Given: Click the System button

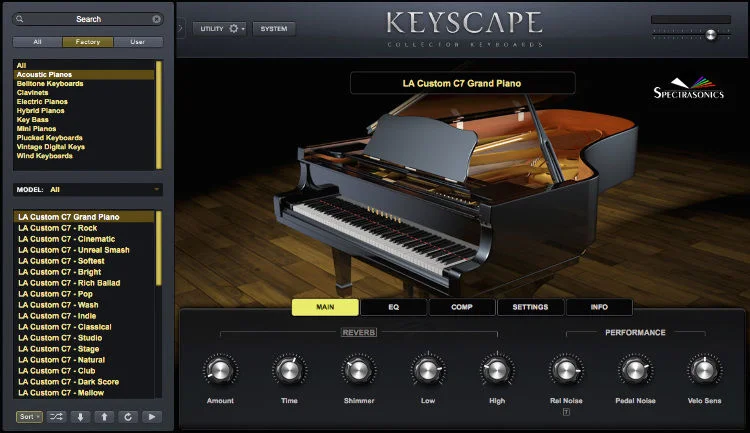Looking at the screenshot, I should [273, 28].
